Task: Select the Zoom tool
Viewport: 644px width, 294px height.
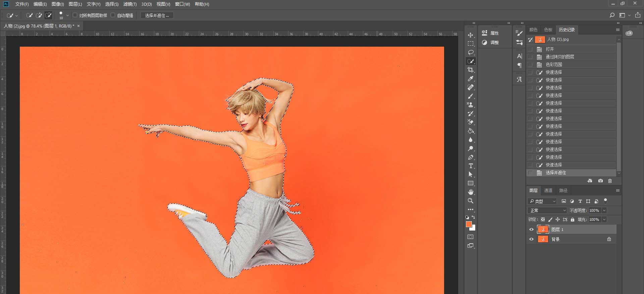Action: [471, 201]
